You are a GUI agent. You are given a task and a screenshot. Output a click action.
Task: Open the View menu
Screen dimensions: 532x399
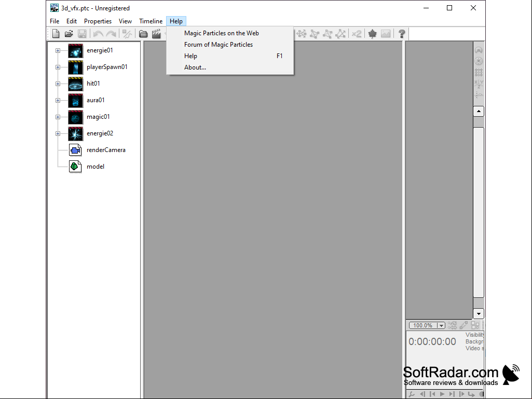(x=125, y=21)
